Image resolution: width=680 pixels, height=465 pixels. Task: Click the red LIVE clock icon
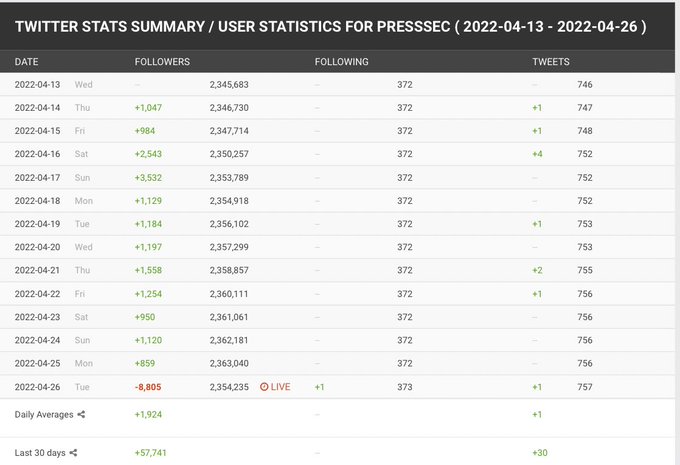tap(265, 386)
